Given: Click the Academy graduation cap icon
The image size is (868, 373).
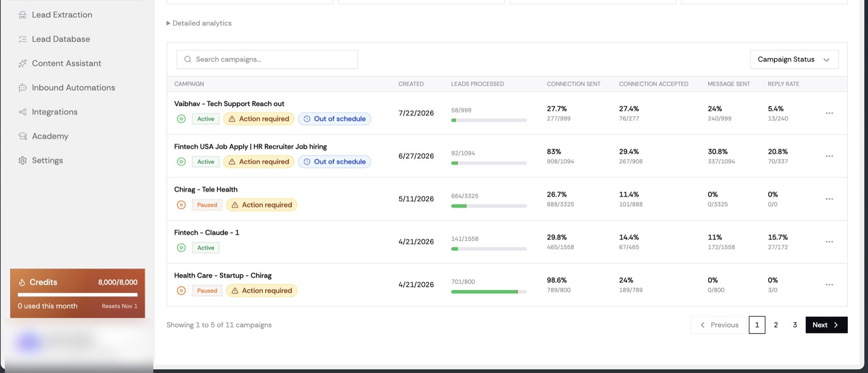Looking at the screenshot, I should [x=23, y=136].
